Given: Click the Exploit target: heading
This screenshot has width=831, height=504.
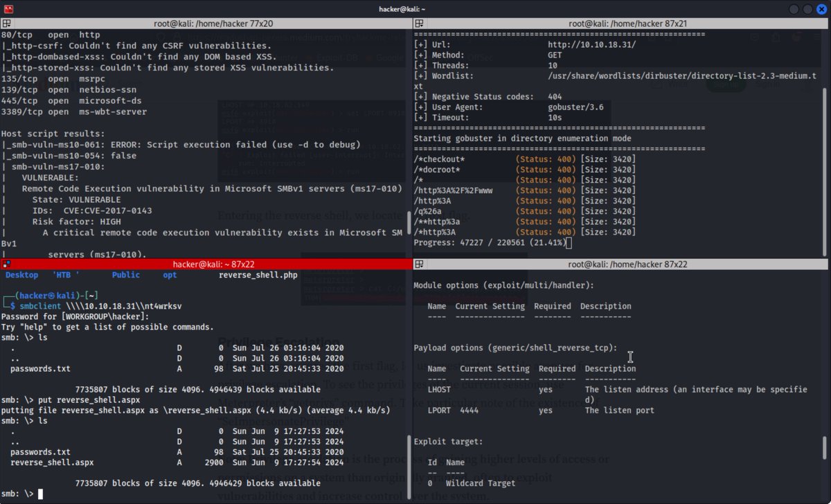Looking at the screenshot, I should tap(448, 441).
